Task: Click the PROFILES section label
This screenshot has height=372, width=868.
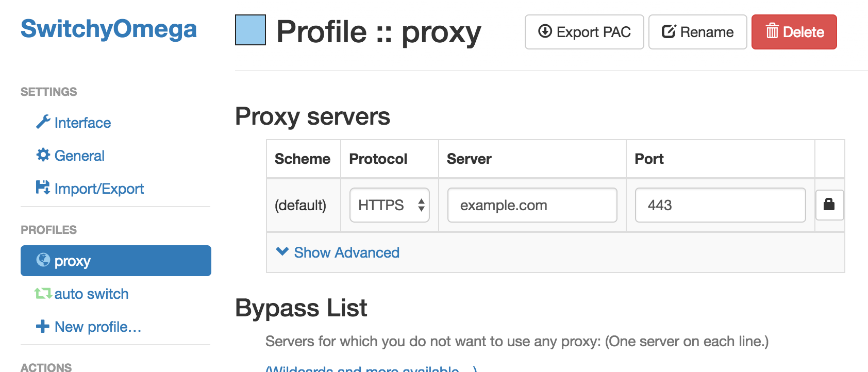Action: (x=49, y=230)
